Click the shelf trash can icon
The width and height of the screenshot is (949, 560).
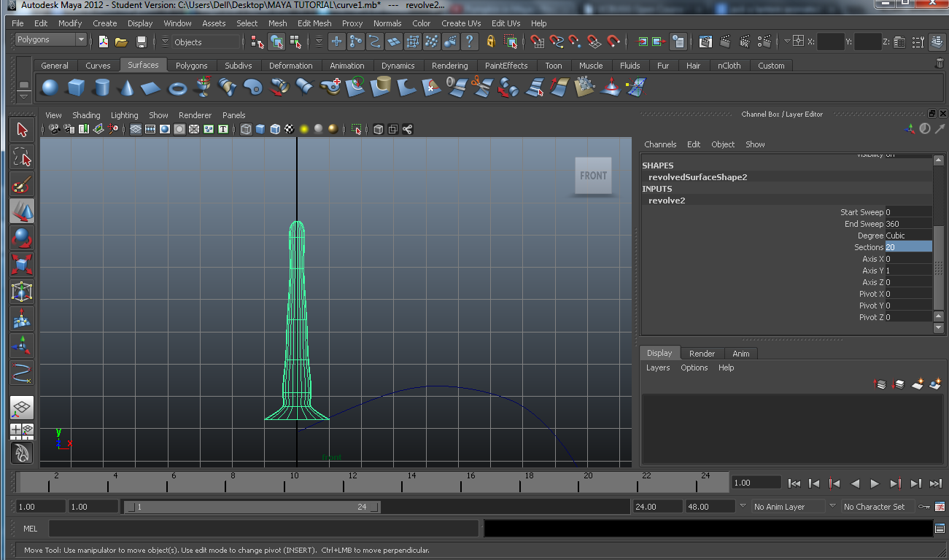click(940, 64)
